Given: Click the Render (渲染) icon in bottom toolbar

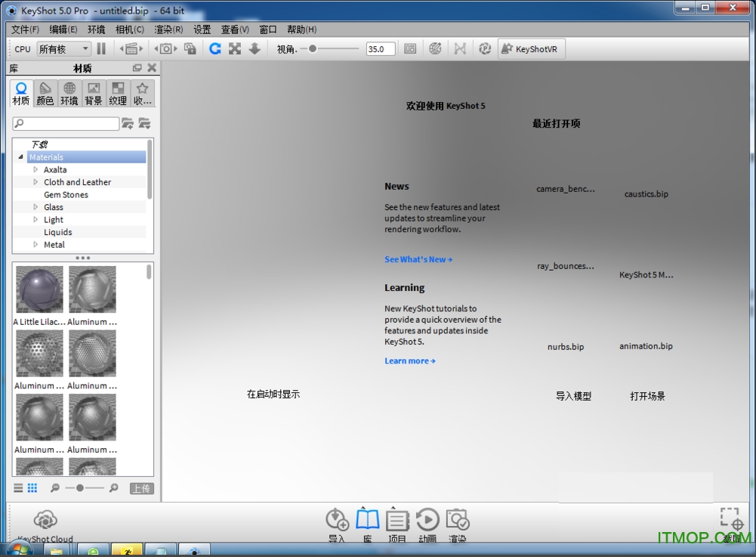Looking at the screenshot, I should tap(458, 521).
